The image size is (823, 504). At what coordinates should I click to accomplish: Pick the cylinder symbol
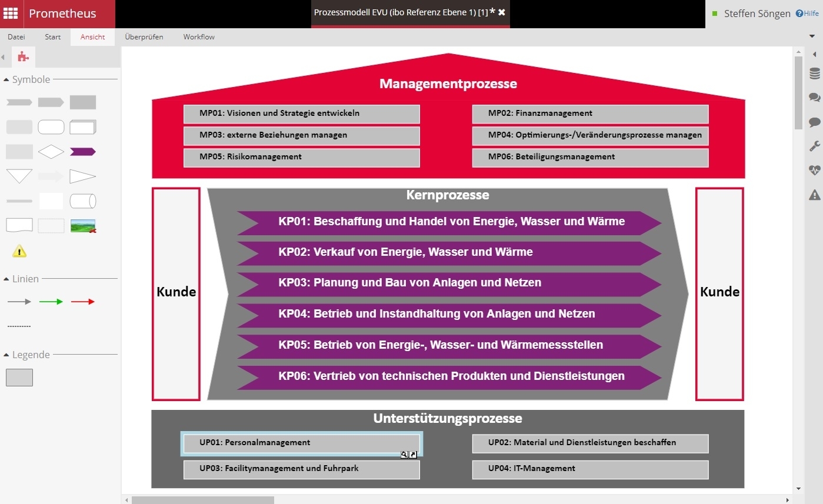[x=83, y=201]
